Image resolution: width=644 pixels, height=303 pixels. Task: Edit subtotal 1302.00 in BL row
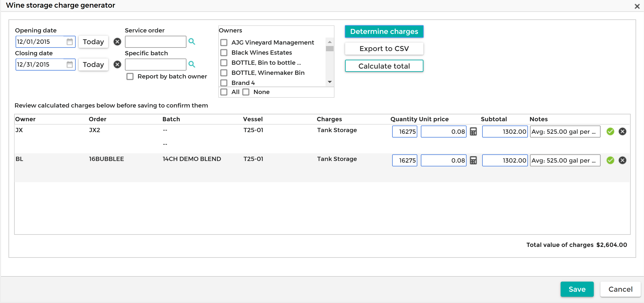click(505, 160)
